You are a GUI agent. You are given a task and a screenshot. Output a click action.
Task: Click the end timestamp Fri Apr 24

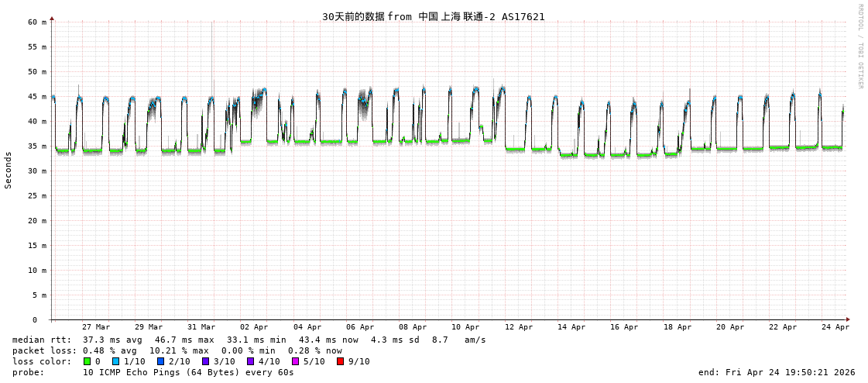[x=776, y=372]
